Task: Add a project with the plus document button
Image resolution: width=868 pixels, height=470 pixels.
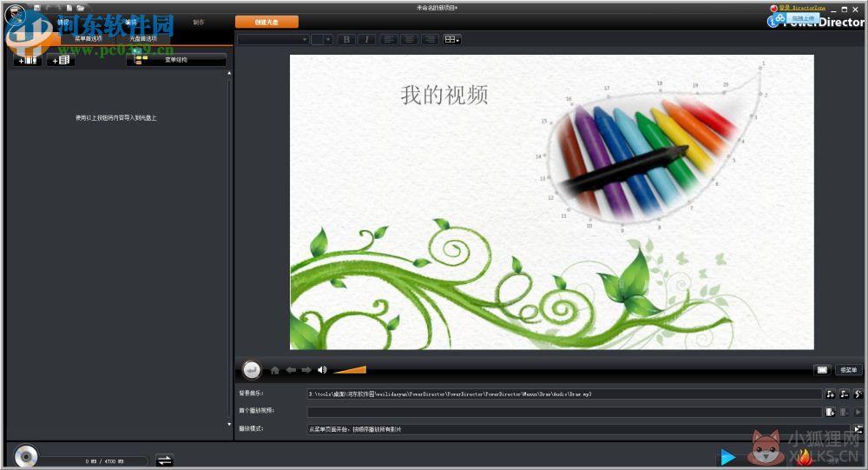Action: [61, 60]
